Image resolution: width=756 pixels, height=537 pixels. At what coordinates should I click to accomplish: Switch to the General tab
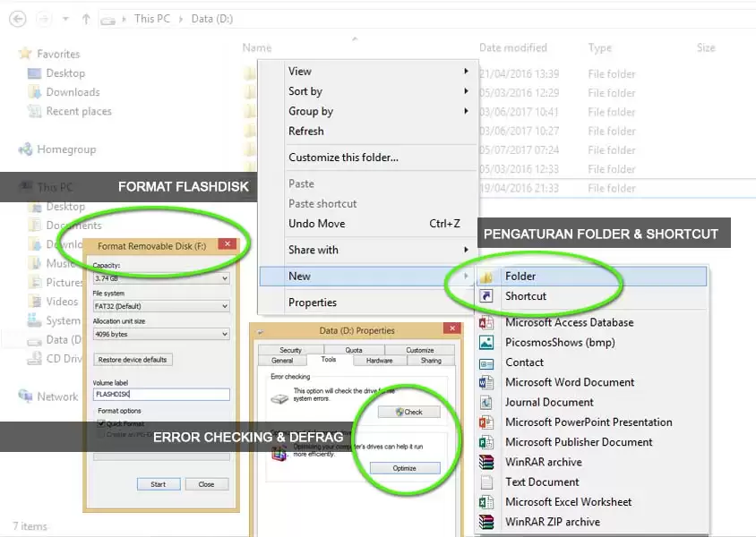(x=282, y=361)
